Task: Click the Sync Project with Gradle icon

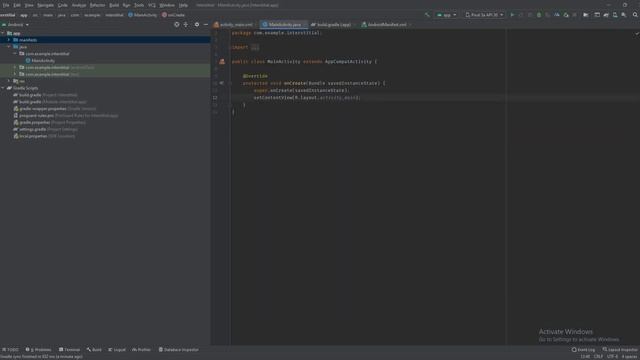Action: point(606,15)
